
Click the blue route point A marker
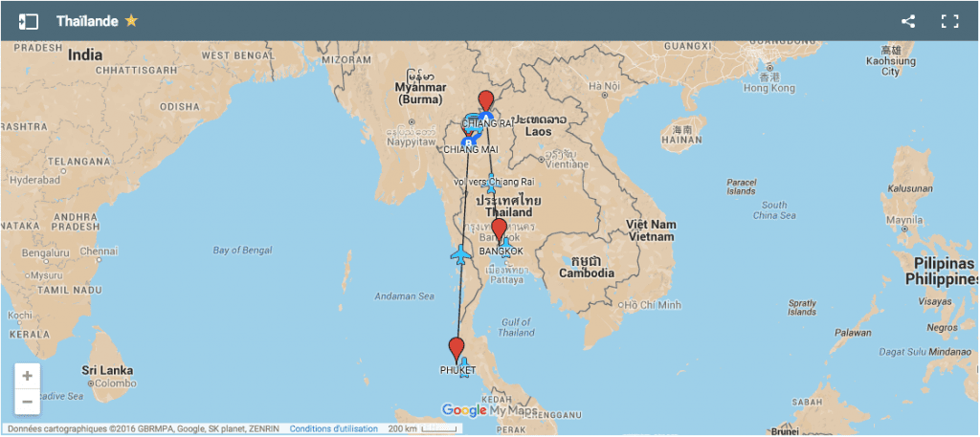coord(486,117)
